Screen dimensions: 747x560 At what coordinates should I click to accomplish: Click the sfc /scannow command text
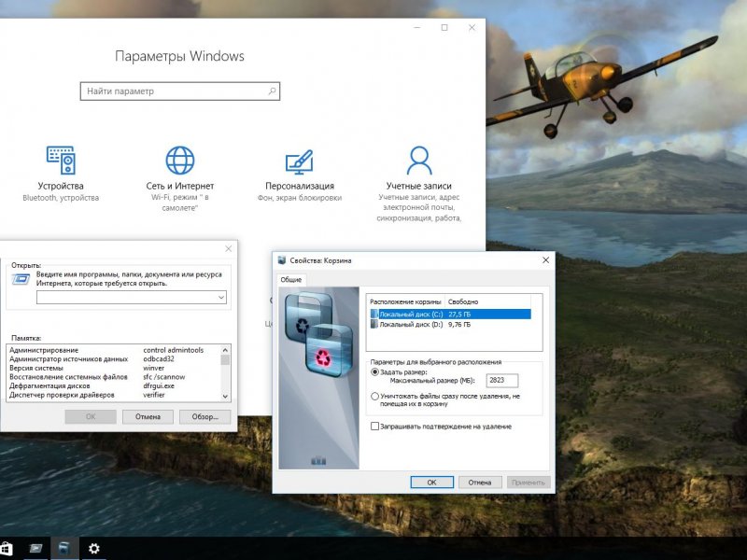[x=164, y=377]
